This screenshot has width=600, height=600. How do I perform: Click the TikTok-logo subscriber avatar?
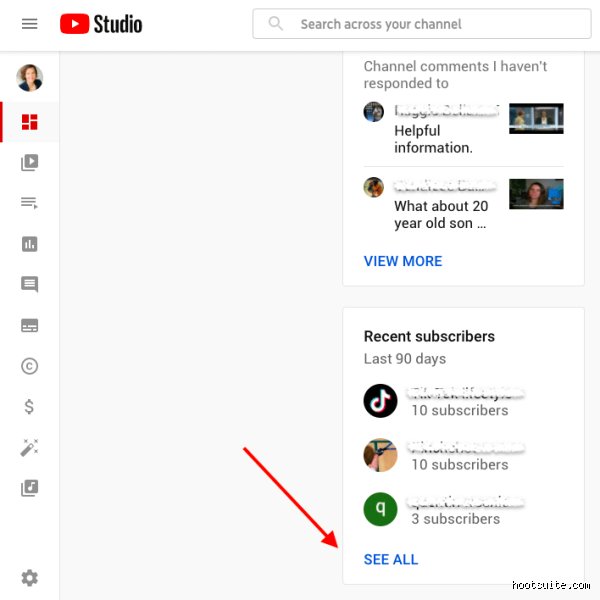pyautogui.click(x=380, y=401)
